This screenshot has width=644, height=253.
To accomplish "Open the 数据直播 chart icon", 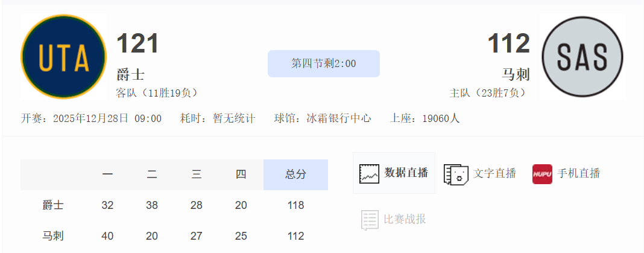I will [369, 173].
